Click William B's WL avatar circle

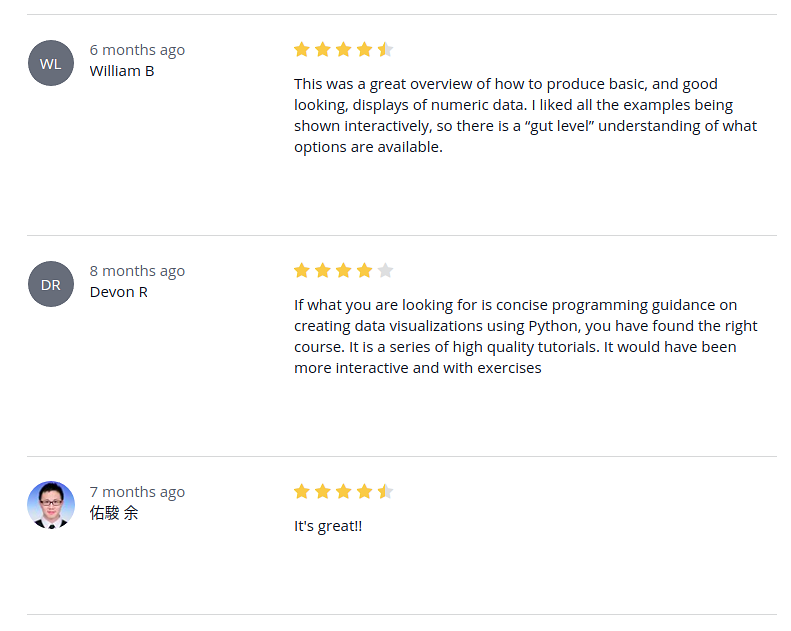pyautogui.click(x=51, y=63)
